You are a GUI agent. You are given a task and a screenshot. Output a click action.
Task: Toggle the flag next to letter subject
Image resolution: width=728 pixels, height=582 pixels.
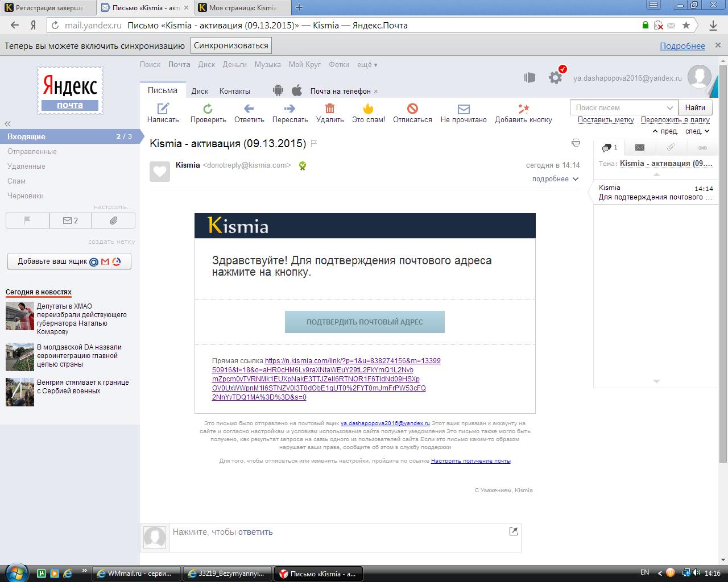point(313,143)
